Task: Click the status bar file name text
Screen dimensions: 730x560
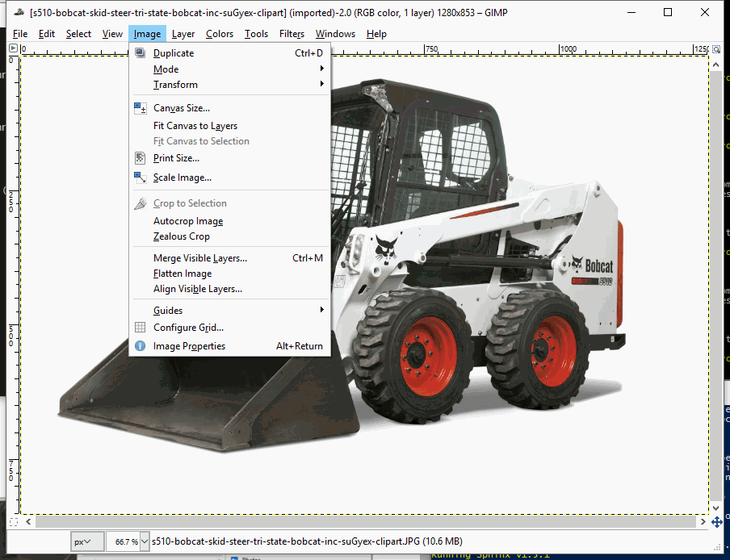Action: click(x=308, y=541)
